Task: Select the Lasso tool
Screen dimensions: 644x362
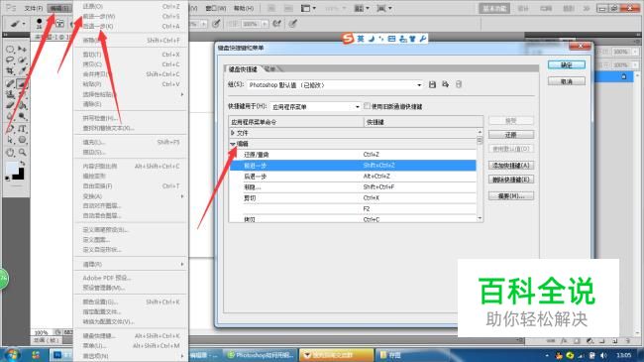Action: [10, 60]
